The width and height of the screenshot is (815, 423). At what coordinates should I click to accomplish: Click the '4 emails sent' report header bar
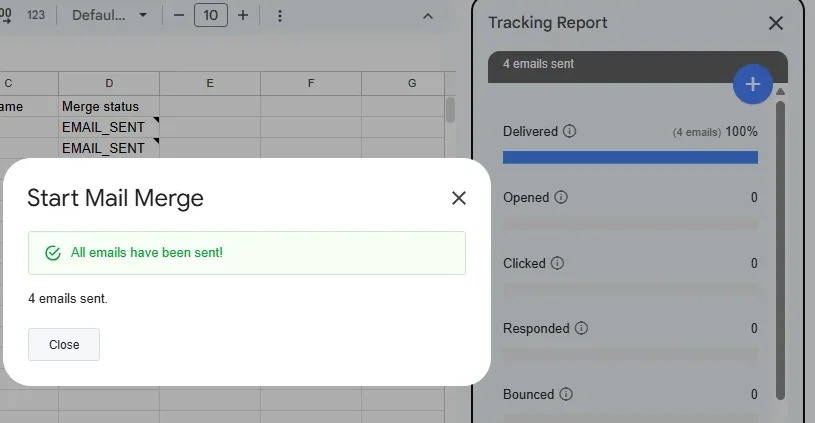click(638, 67)
